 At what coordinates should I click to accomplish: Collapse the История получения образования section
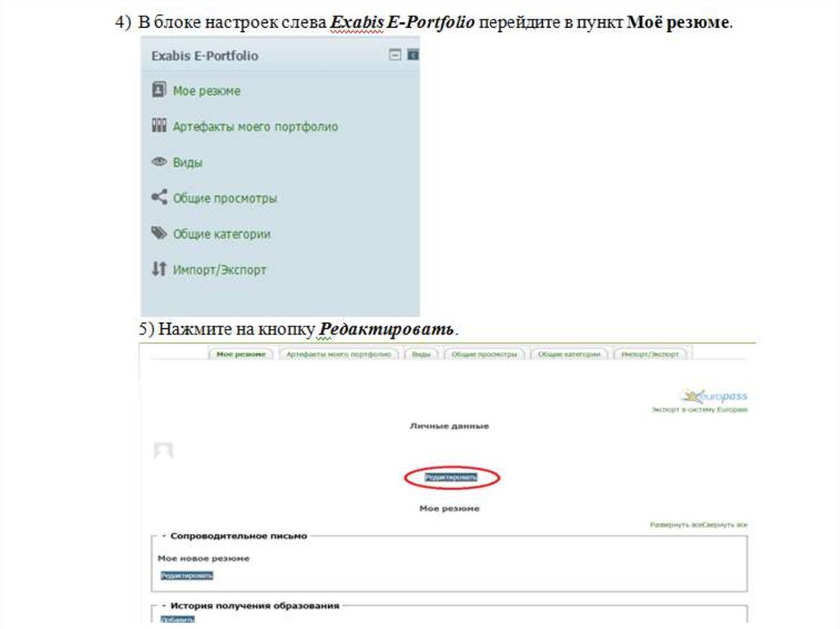click(164, 605)
